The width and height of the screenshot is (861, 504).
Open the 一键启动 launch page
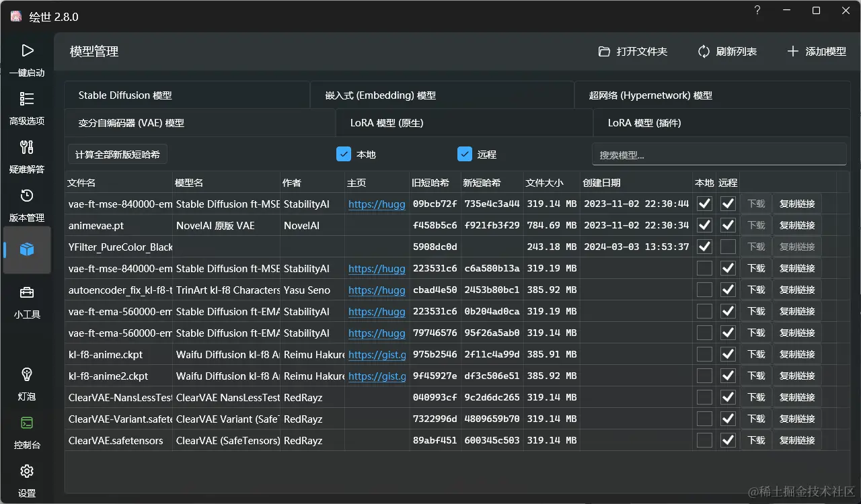27,60
